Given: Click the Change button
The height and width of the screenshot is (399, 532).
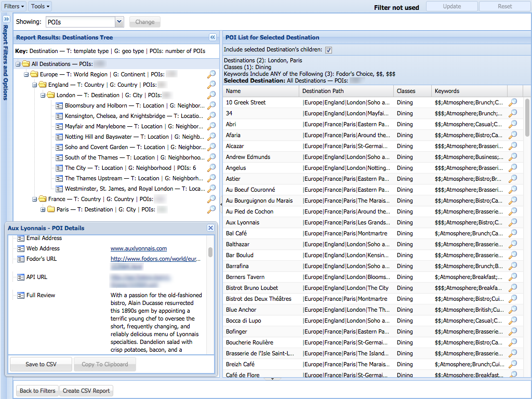Looking at the screenshot, I should (145, 22).
